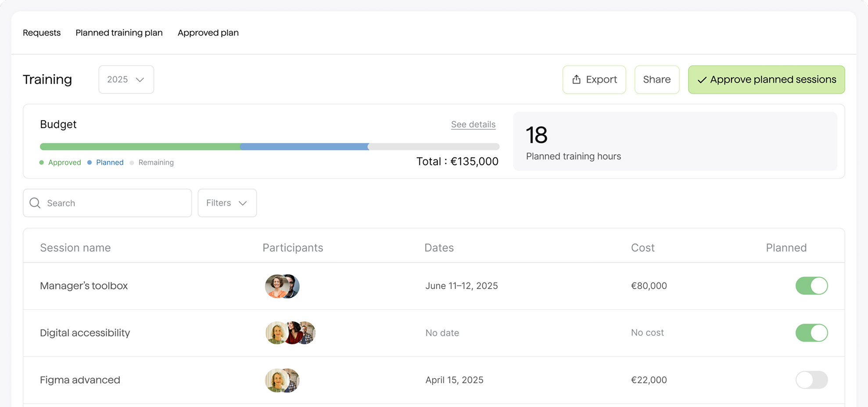Select the Planned training plan tab
Screen dimensions: 868x407
tap(119, 32)
